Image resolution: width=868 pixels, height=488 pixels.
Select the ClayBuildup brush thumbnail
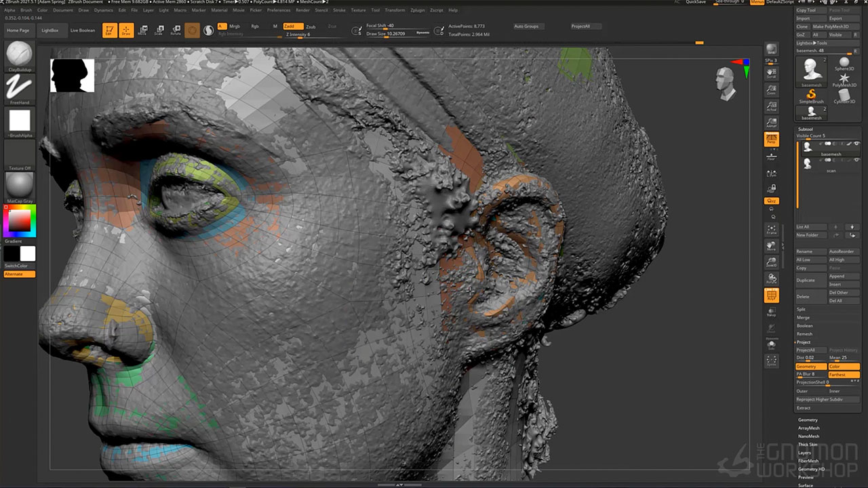click(19, 54)
